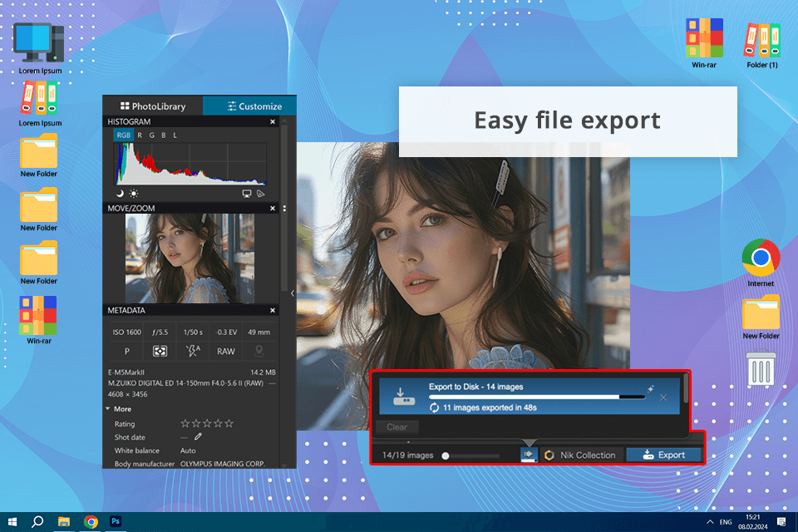Image resolution: width=798 pixels, height=532 pixels.
Task: Cancel the Export to Disk job
Action: click(x=663, y=397)
